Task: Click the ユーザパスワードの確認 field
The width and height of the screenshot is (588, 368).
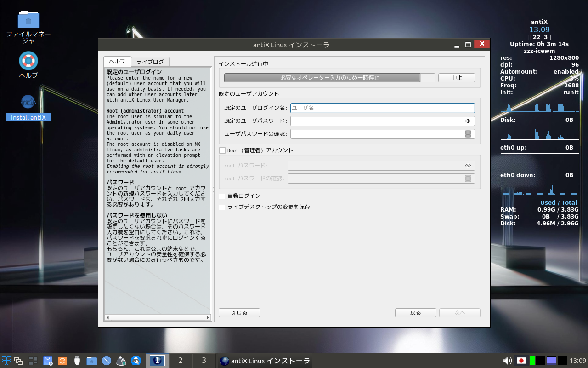Action: pyautogui.click(x=382, y=134)
